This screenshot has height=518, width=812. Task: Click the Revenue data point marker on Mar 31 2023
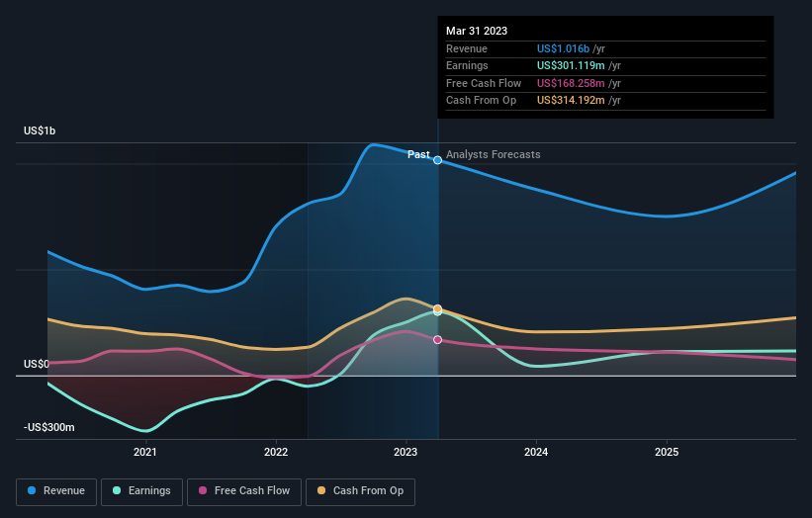coord(437,160)
